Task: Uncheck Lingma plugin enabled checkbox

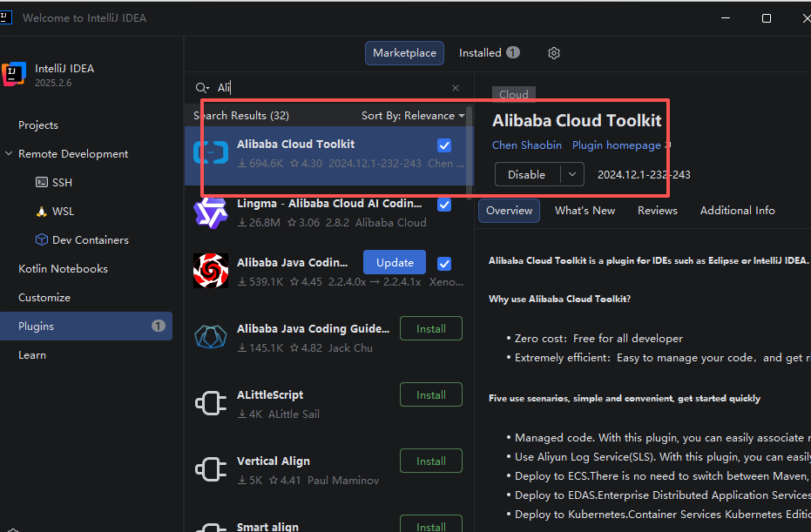Action: [444, 205]
